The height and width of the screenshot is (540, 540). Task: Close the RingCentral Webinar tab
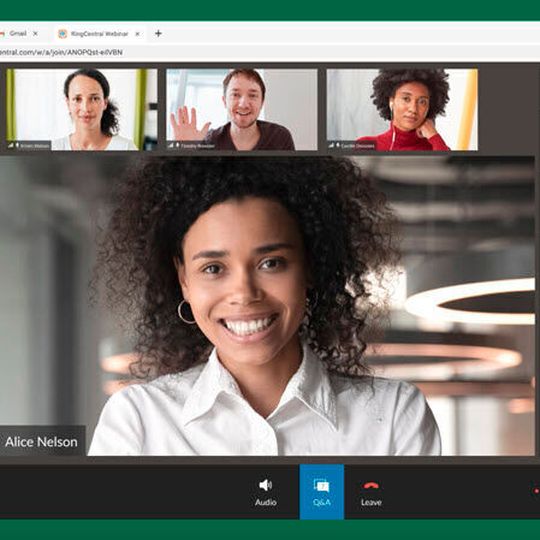pos(137,34)
